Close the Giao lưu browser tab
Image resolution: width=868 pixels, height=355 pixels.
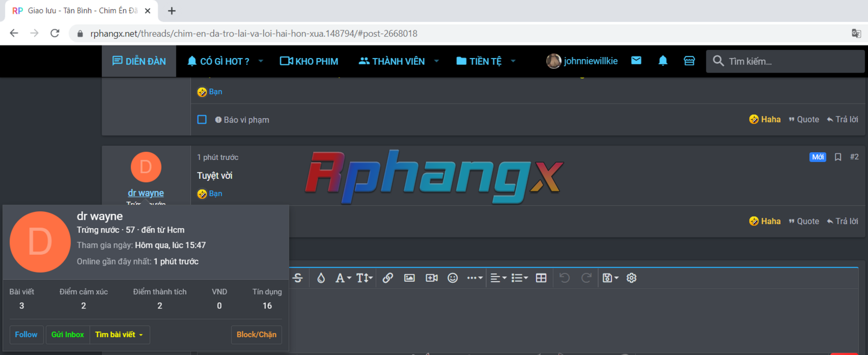pyautogui.click(x=148, y=11)
